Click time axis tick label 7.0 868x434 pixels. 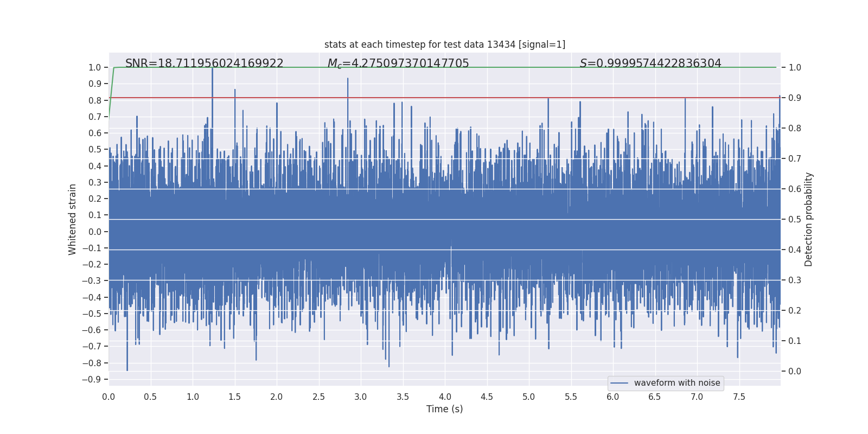tap(697, 397)
